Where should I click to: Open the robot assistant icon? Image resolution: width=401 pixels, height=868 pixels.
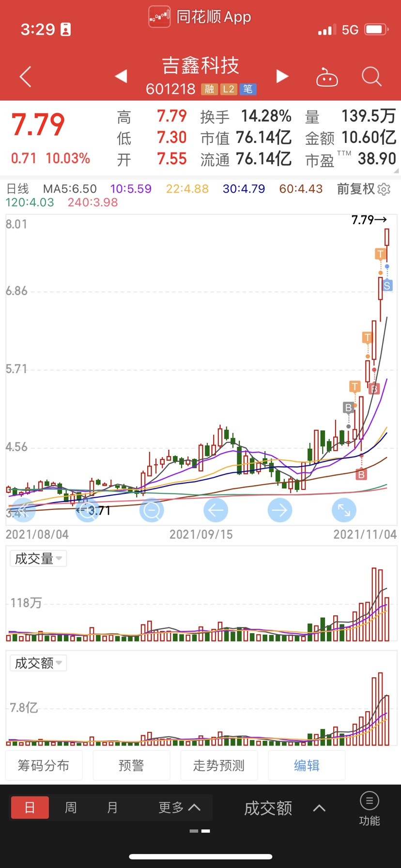327,77
